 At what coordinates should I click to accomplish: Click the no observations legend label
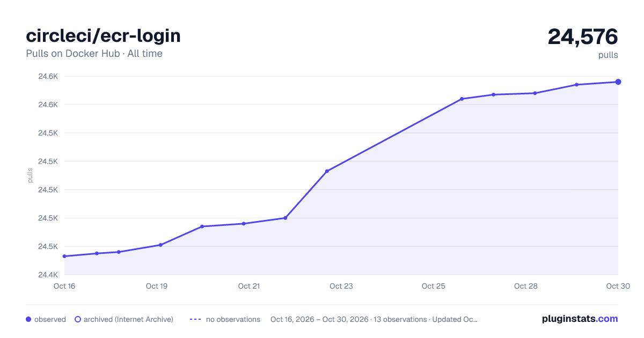click(233, 319)
